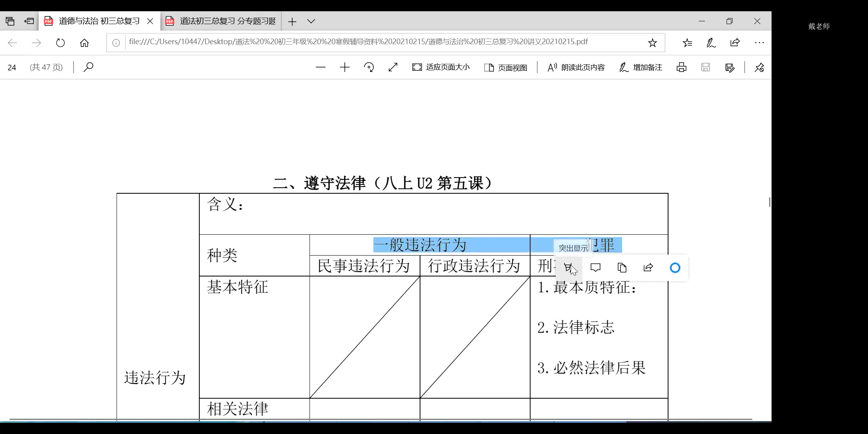868x434 pixels.
Task: Pin the PDF toolbar
Action: 759,68
